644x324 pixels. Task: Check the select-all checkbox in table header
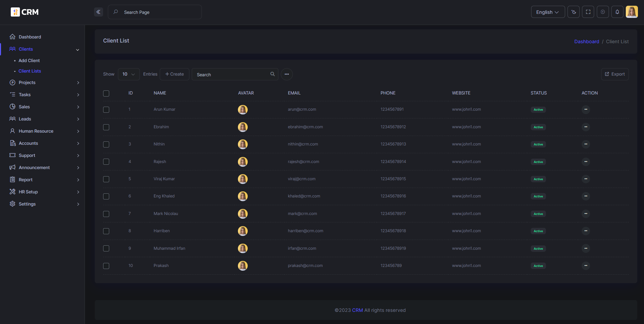point(106,93)
